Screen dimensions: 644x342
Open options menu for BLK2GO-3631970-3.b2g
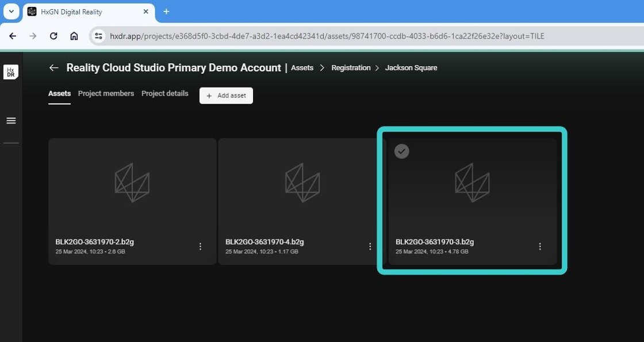pyautogui.click(x=540, y=246)
